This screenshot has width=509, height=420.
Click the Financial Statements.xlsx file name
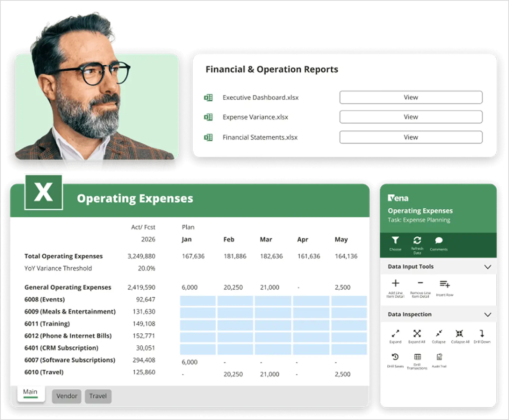click(x=260, y=137)
